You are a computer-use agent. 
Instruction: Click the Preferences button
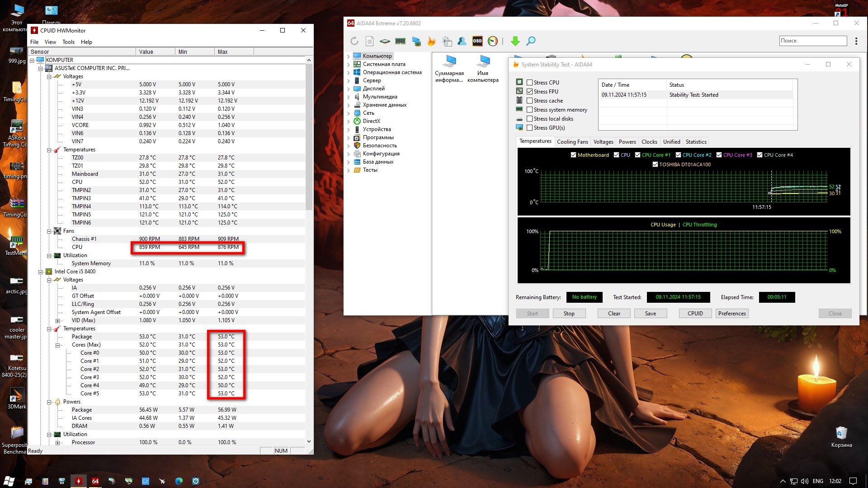click(x=731, y=314)
